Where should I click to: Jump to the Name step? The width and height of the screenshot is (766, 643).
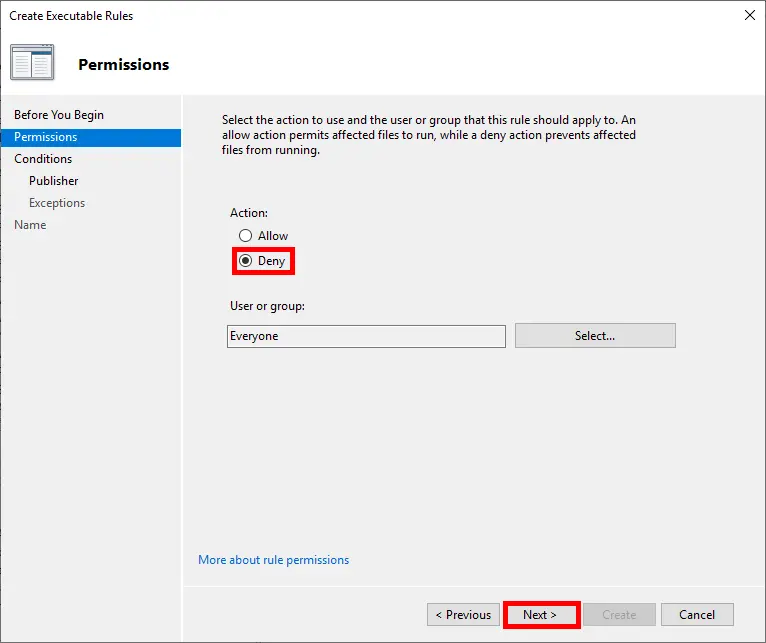[30, 225]
